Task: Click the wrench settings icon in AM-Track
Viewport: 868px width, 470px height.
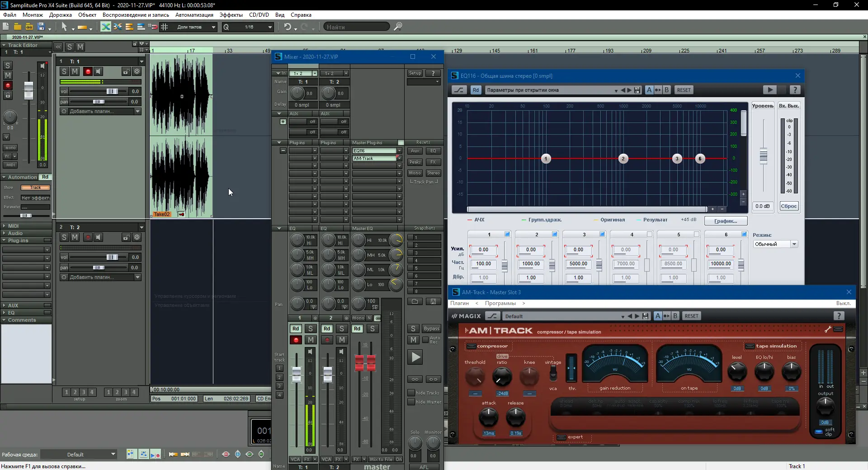Action: (828, 329)
